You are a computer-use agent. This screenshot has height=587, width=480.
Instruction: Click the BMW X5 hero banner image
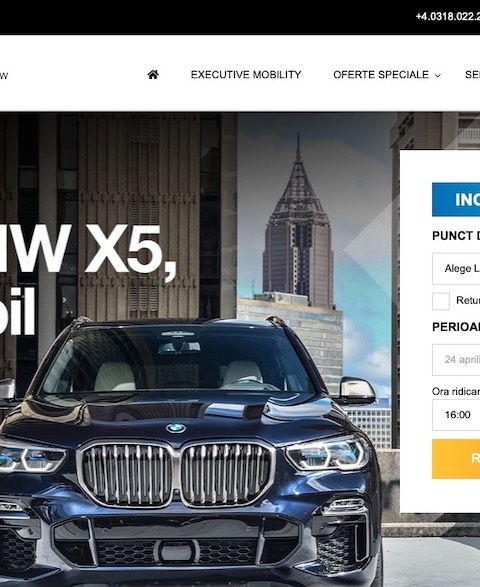(198, 349)
